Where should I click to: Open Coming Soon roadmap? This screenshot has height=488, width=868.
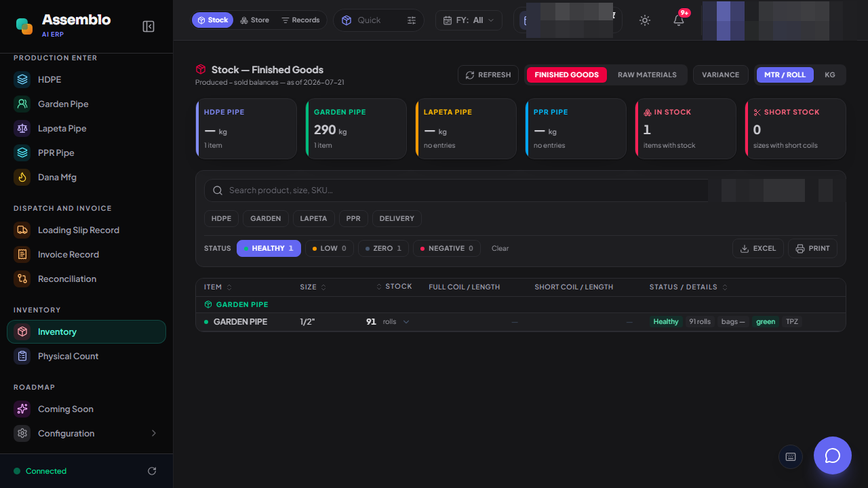(x=86, y=409)
